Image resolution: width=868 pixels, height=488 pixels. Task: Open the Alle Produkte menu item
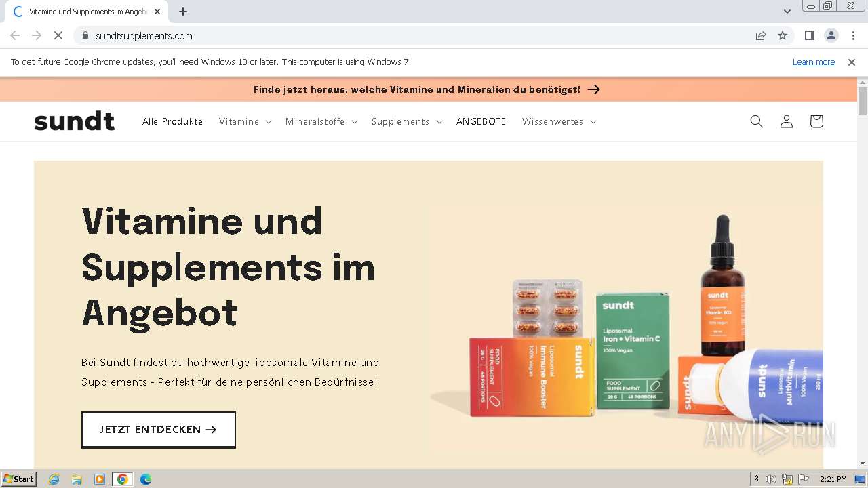click(x=173, y=121)
